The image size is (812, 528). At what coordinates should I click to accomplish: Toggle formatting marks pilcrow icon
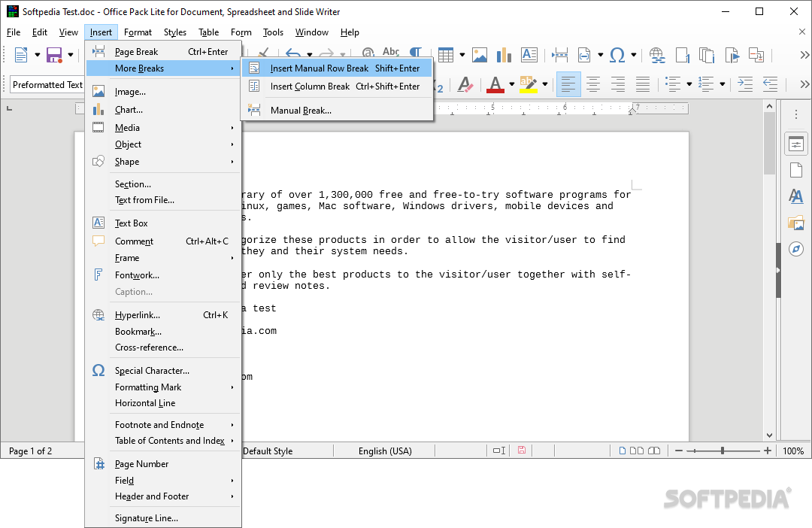[416, 52]
